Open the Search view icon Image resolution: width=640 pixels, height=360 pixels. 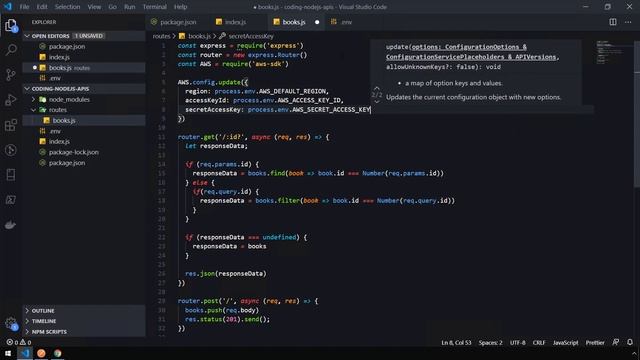pyautogui.click(x=11, y=50)
